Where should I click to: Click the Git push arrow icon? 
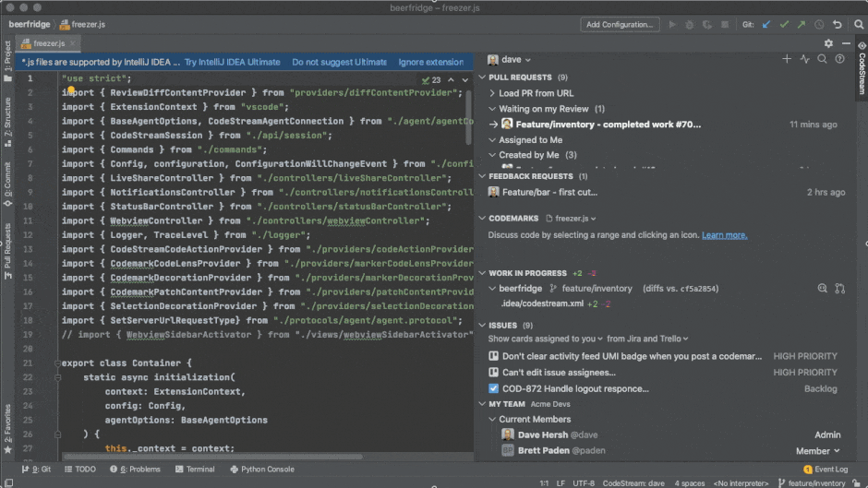(801, 24)
